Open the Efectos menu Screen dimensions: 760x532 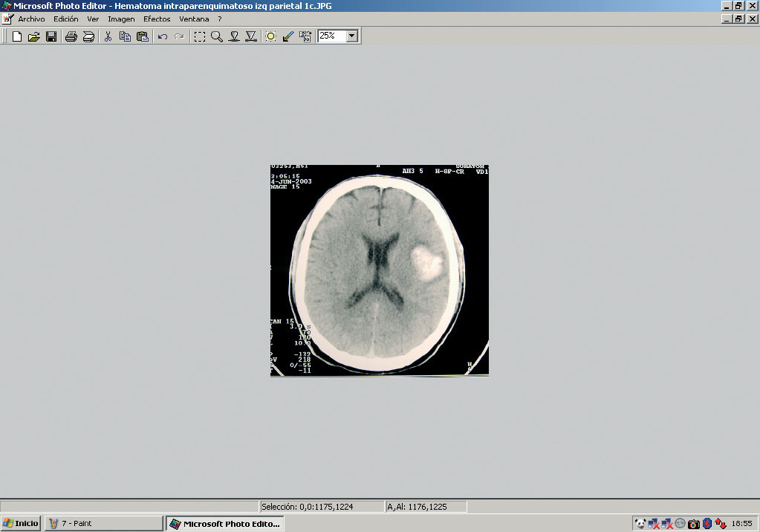157,19
